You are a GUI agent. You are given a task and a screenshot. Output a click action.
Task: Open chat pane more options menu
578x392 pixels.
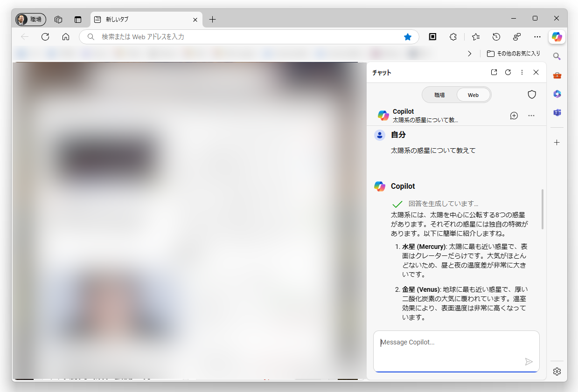pos(522,72)
